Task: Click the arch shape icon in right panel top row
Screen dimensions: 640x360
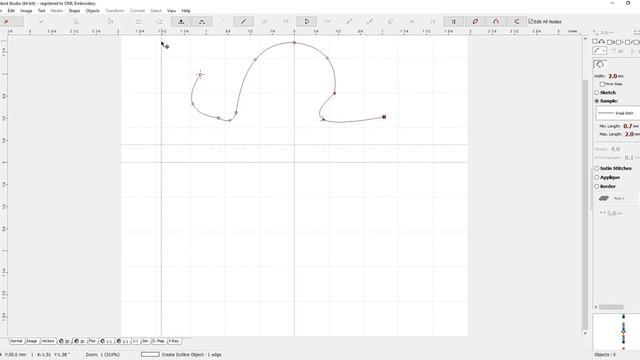Action: coord(602,42)
